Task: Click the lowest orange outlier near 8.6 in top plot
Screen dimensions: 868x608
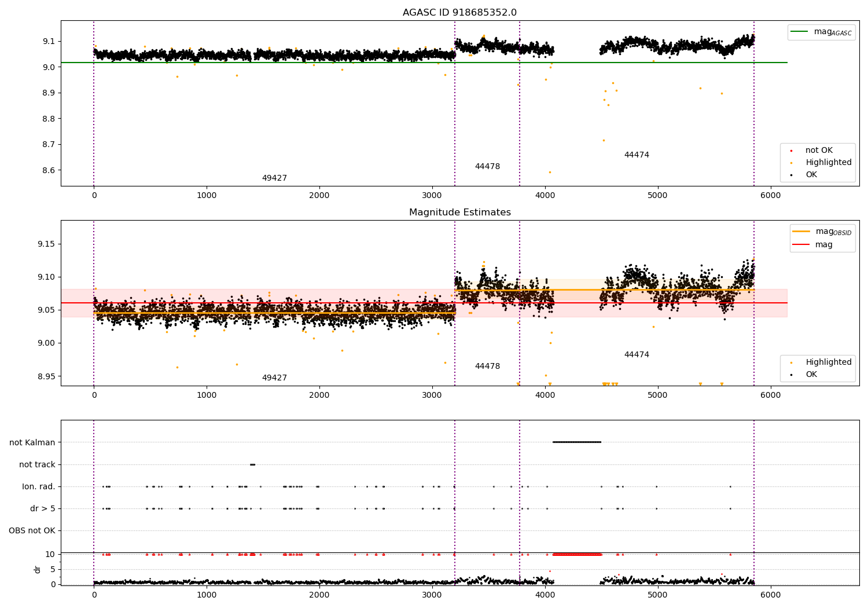Action: [x=550, y=172]
